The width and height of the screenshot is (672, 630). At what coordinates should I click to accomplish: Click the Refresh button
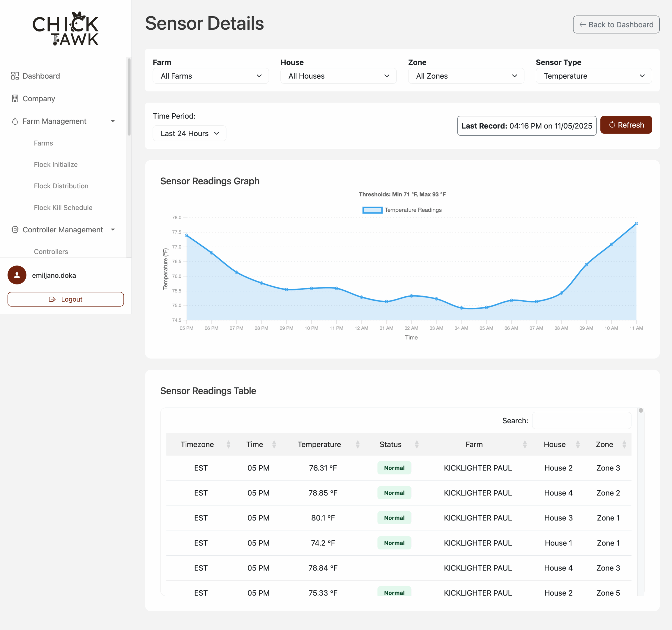pyautogui.click(x=626, y=125)
